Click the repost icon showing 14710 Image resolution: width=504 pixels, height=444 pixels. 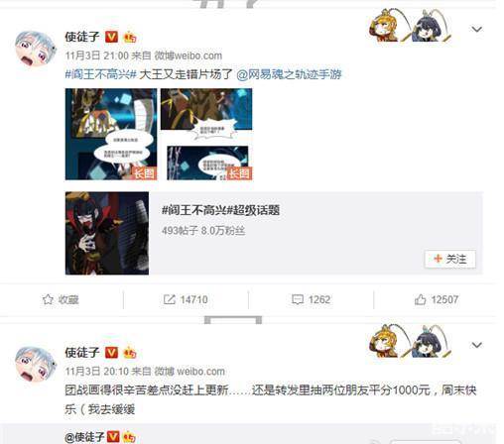tap(169, 299)
